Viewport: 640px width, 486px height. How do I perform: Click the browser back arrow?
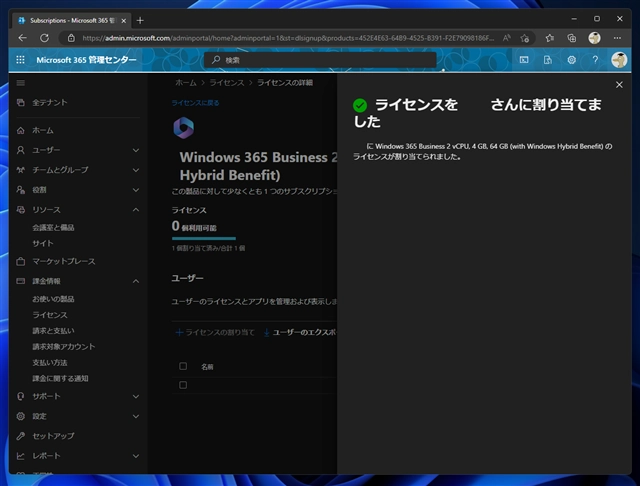pos(22,38)
